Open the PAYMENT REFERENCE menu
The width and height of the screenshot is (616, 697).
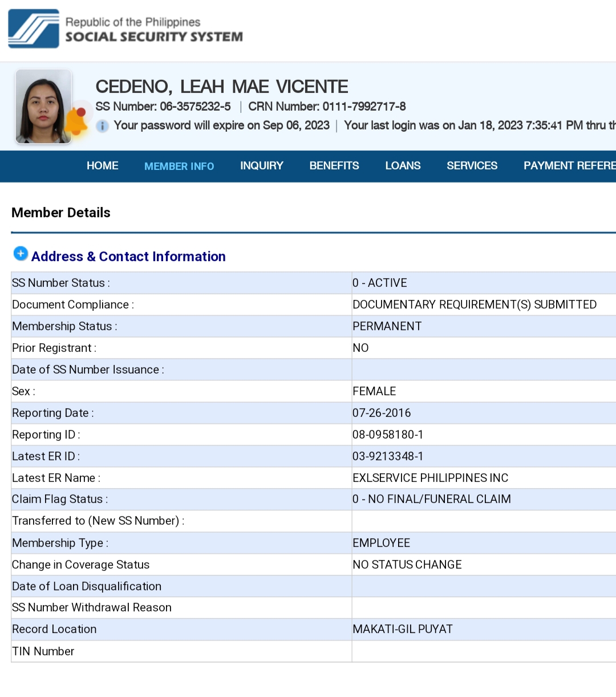tap(569, 166)
